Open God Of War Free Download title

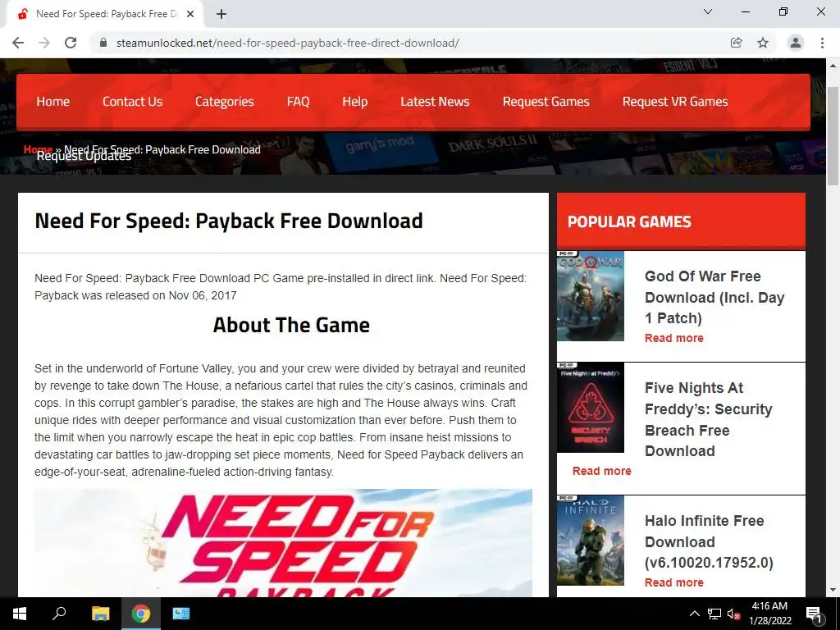point(714,297)
